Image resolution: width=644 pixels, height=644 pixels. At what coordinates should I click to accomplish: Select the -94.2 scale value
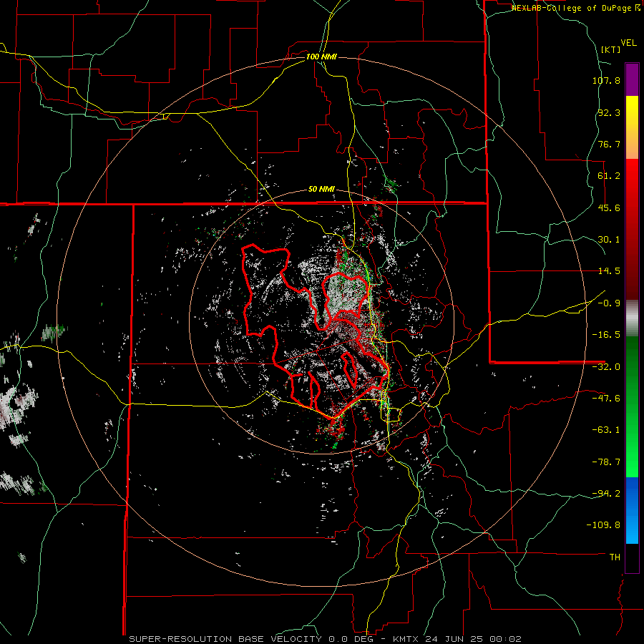point(606,493)
